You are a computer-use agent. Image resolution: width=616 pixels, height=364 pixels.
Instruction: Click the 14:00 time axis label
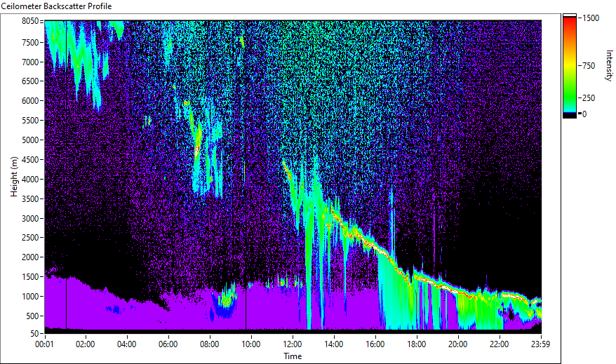(x=333, y=344)
